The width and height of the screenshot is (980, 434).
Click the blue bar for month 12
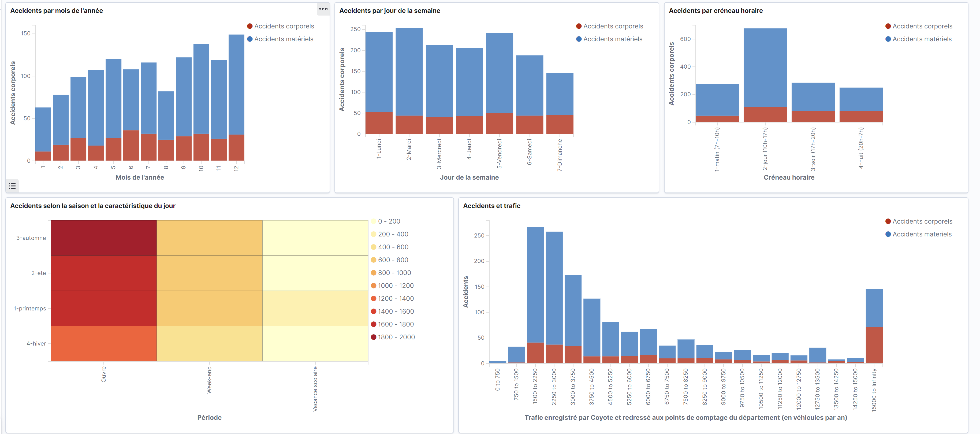pos(236,84)
